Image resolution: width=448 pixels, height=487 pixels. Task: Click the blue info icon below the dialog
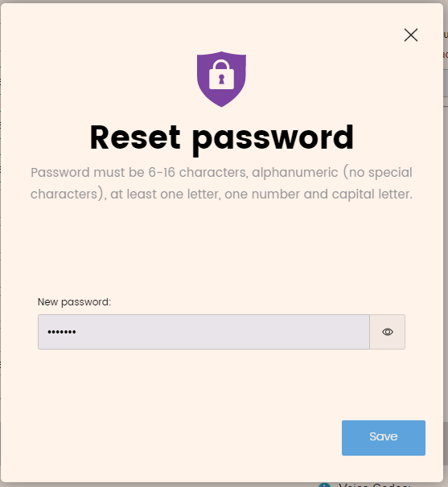tap(325, 485)
